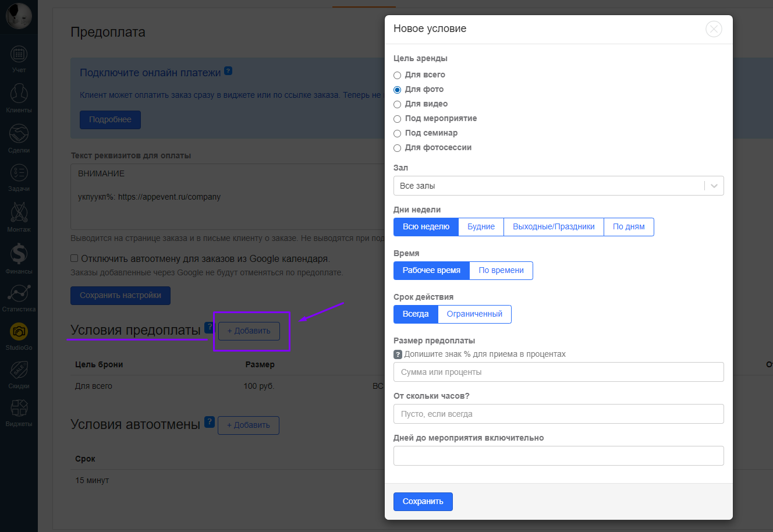
Task: Expand the Все залы dropdown
Action: (x=558, y=186)
